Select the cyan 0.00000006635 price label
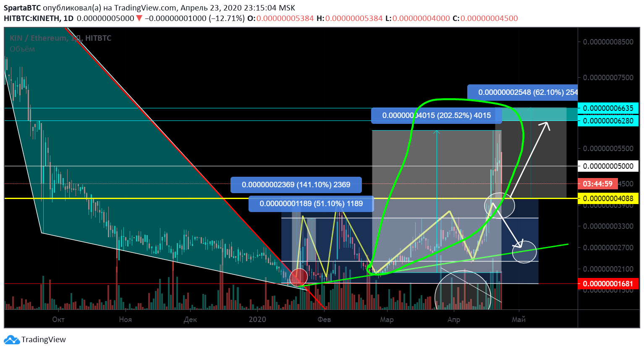 point(608,108)
